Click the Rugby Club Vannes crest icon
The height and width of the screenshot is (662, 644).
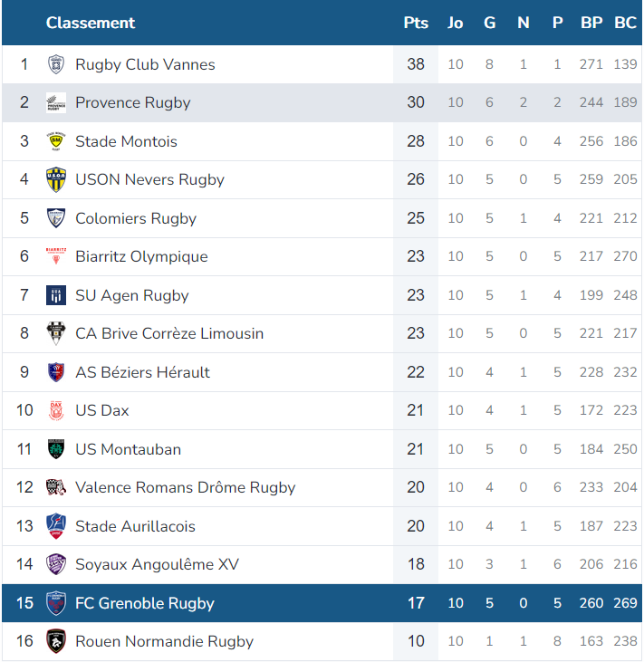[x=56, y=64]
